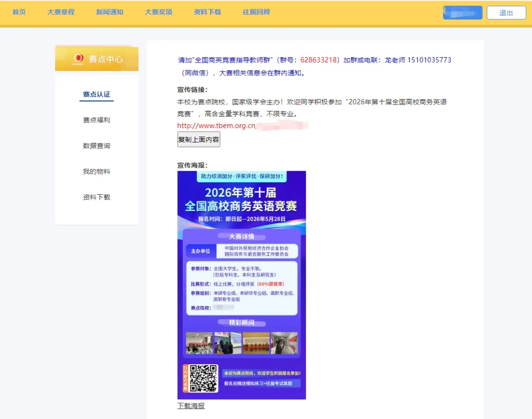The width and height of the screenshot is (532, 419).
Task: Open 大赛章程 in the top navigation
Action: pyautogui.click(x=61, y=12)
